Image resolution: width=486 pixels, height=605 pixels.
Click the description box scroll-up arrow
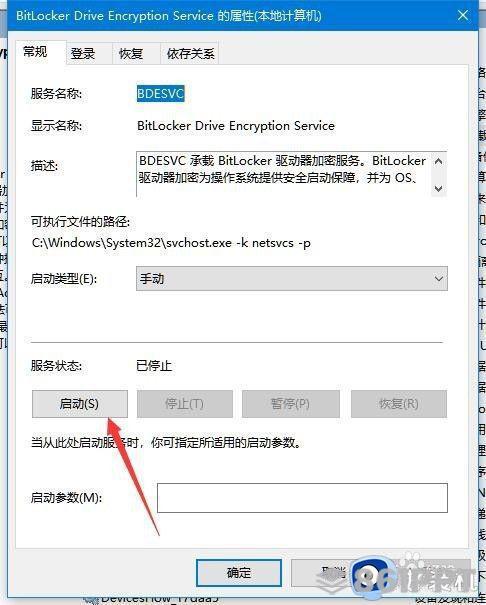coord(439,162)
